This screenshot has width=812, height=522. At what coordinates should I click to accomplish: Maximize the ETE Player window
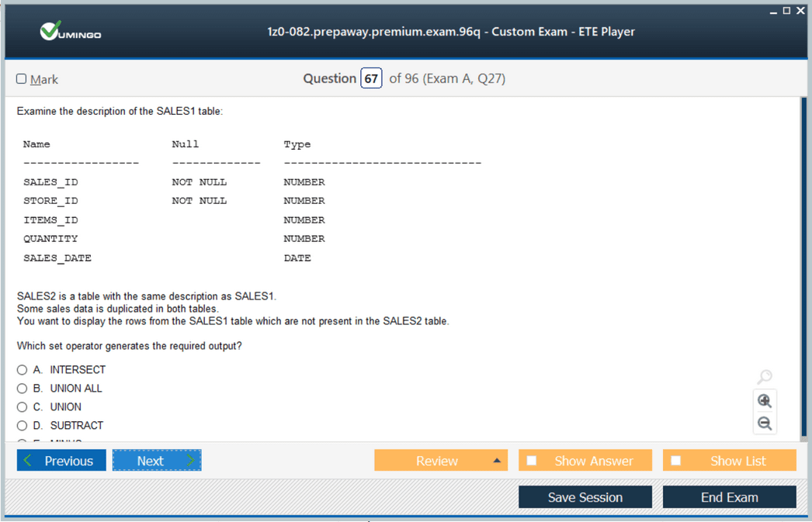(x=786, y=10)
